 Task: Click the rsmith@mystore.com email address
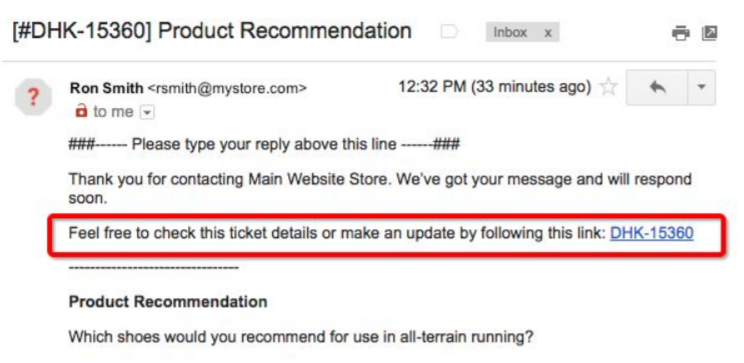click(x=227, y=88)
